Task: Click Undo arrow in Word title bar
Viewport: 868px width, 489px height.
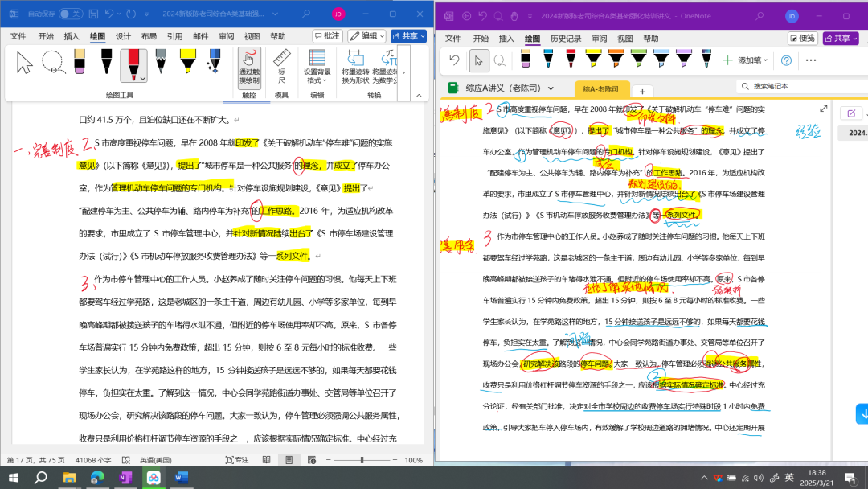Action: [109, 14]
